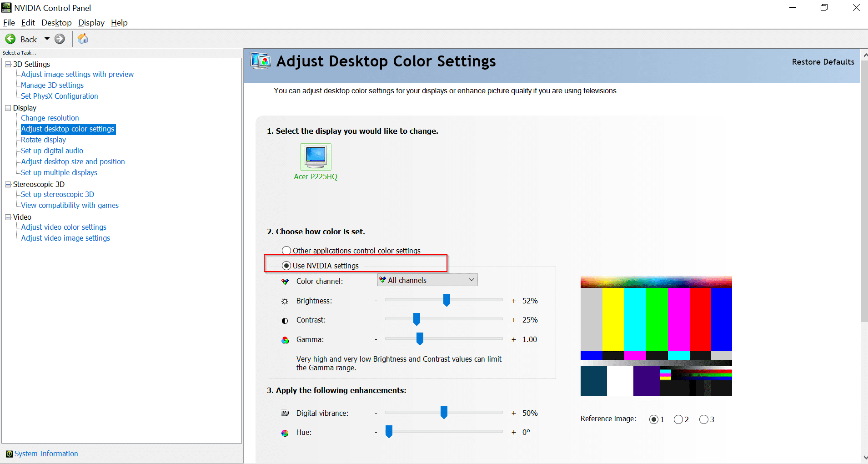The image size is (868, 464).
Task: Open Rotate display task
Action: (x=44, y=140)
